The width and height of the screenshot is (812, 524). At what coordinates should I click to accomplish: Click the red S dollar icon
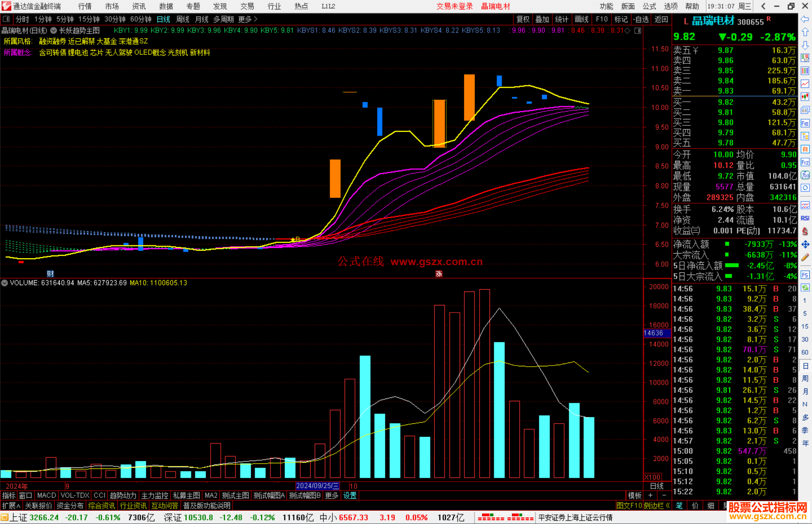tap(805, 231)
